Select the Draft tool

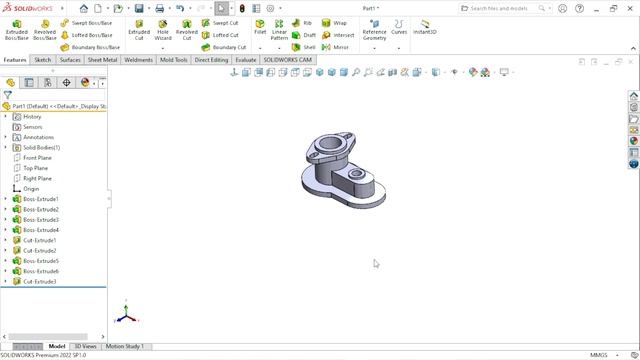point(304,35)
